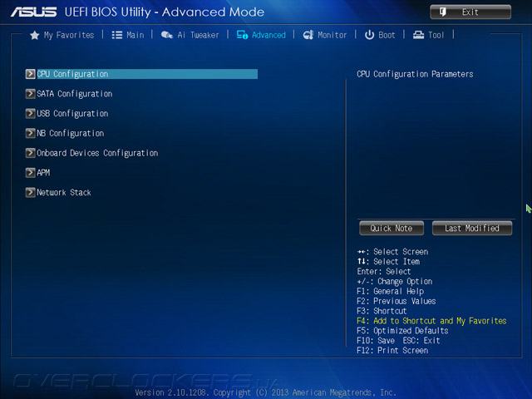Select NB Configuration entry

pyautogui.click(x=70, y=133)
